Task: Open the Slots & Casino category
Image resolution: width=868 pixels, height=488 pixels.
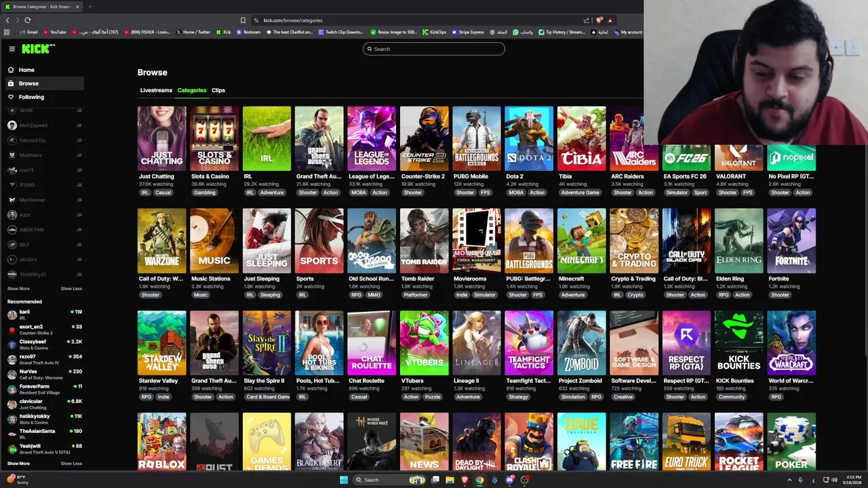Action: (214, 138)
